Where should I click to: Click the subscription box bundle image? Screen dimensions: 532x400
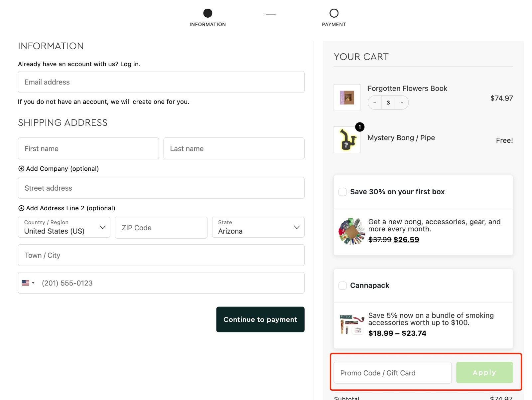351,230
